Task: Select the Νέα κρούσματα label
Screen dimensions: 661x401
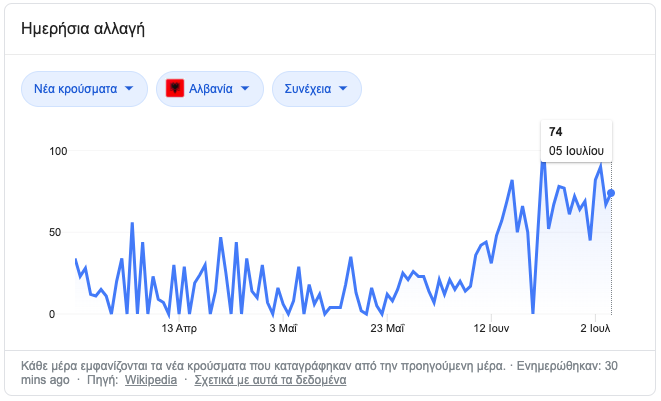Action: [75, 88]
